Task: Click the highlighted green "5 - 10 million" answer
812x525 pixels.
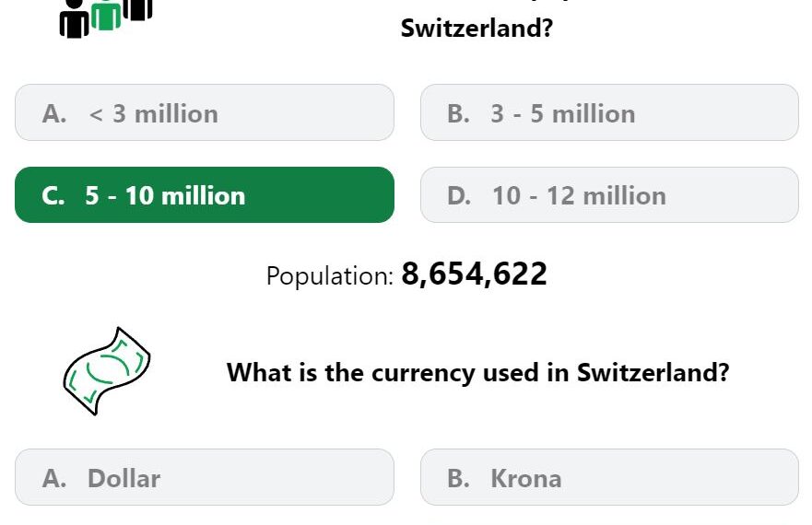Action: point(205,195)
